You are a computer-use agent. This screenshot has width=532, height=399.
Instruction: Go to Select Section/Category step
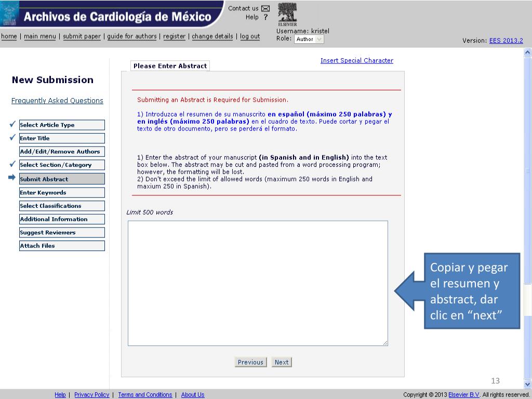[x=62, y=165]
